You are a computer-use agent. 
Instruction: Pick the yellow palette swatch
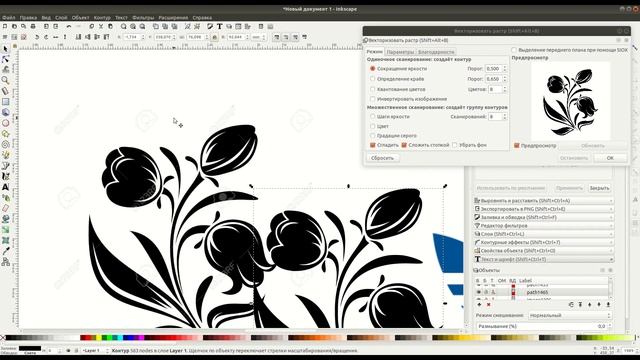pyautogui.click(x=99, y=338)
